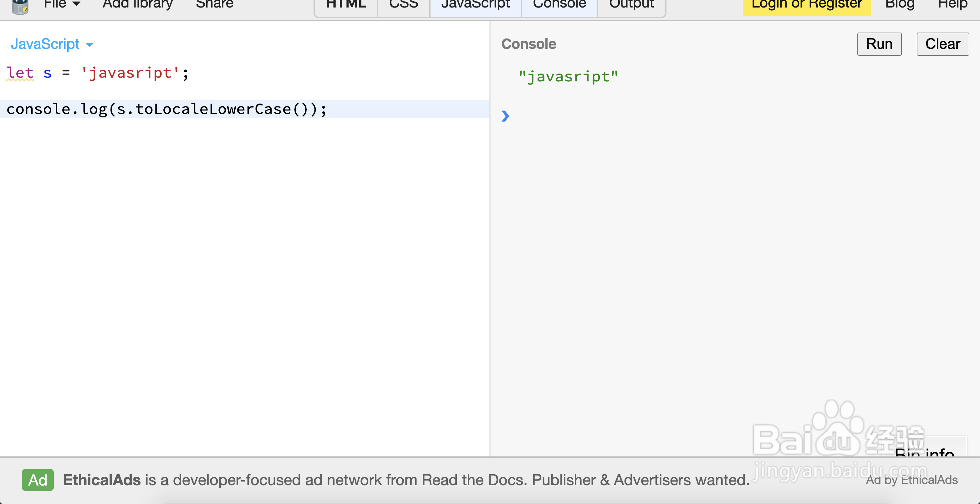Click the "javasript" console output
Screen dimensions: 980x504
pos(568,76)
